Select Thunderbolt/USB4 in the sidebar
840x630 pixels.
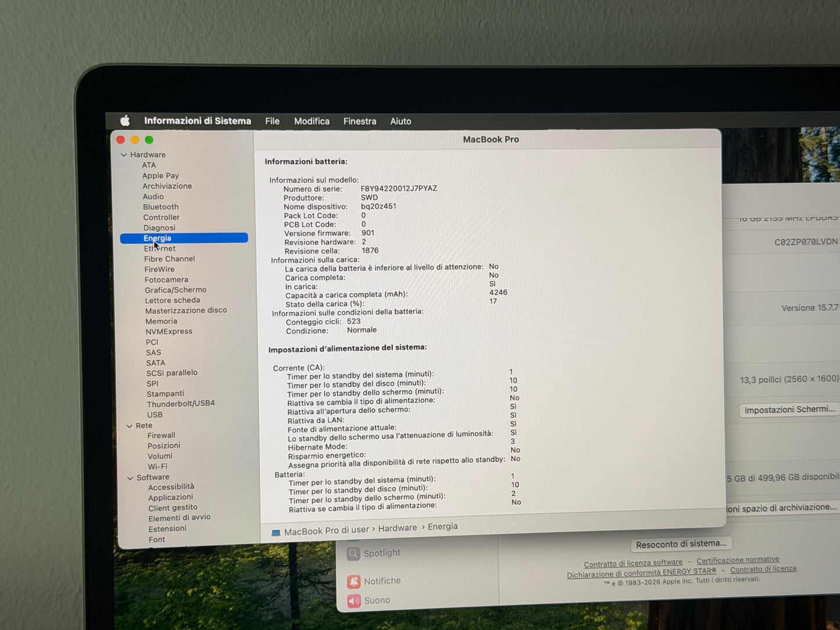181,403
